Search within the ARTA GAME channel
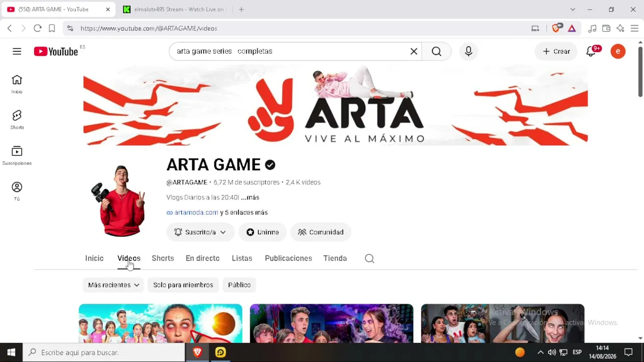The width and height of the screenshot is (644, 362). pyautogui.click(x=369, y=258)
